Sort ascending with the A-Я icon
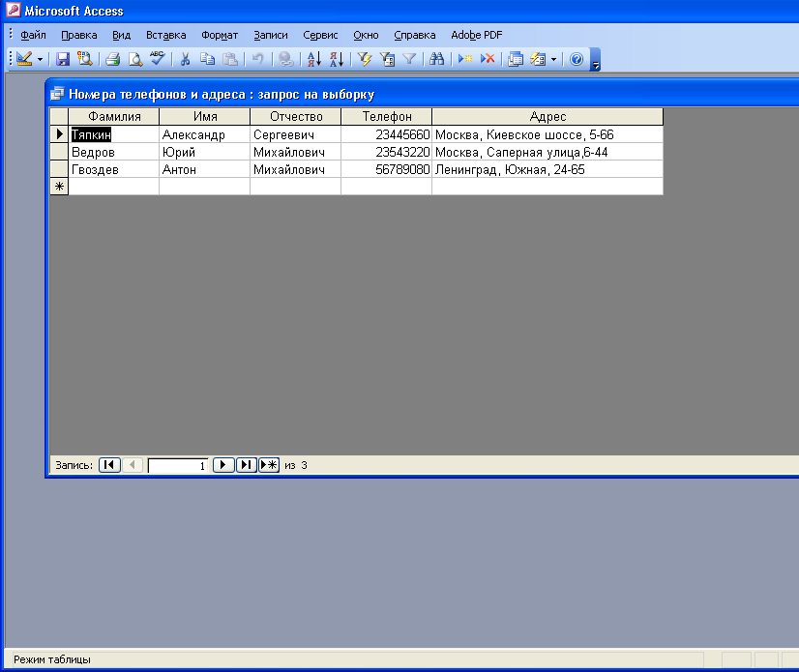Screen dimensions: 799x672 pos(313,59)
